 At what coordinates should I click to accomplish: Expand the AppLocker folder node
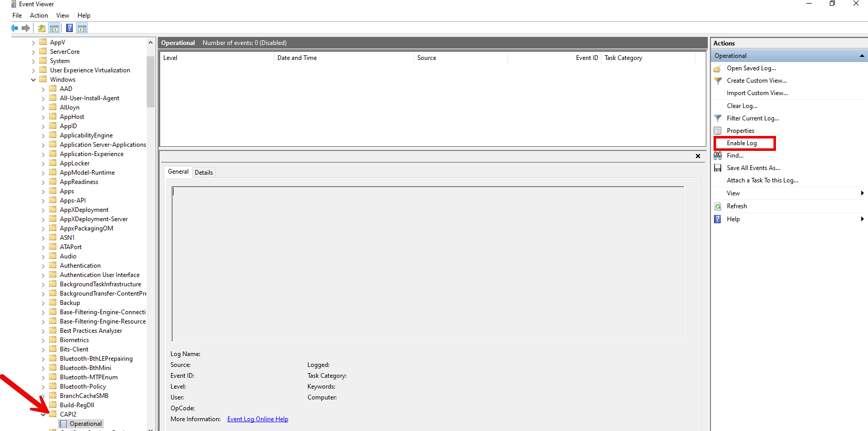[x=43, y=164]
